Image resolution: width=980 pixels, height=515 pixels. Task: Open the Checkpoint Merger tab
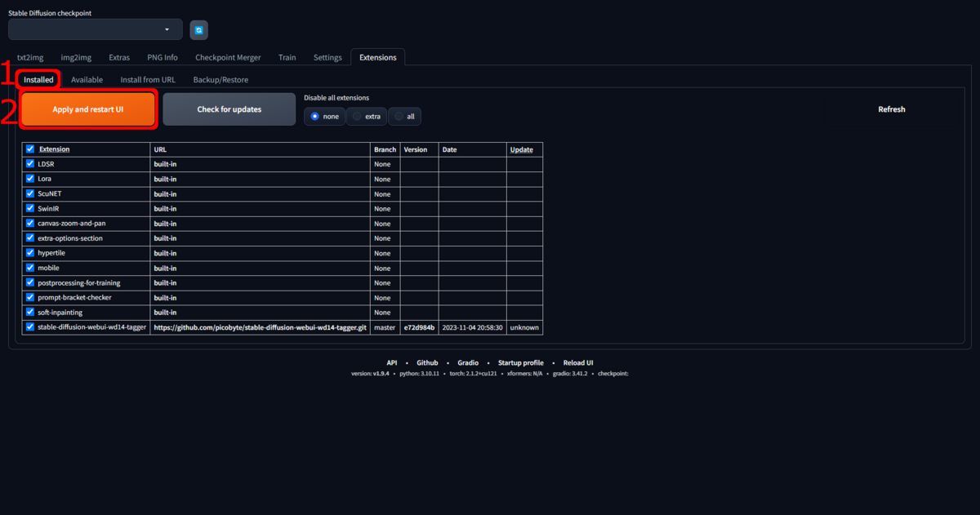pos(228,58)
